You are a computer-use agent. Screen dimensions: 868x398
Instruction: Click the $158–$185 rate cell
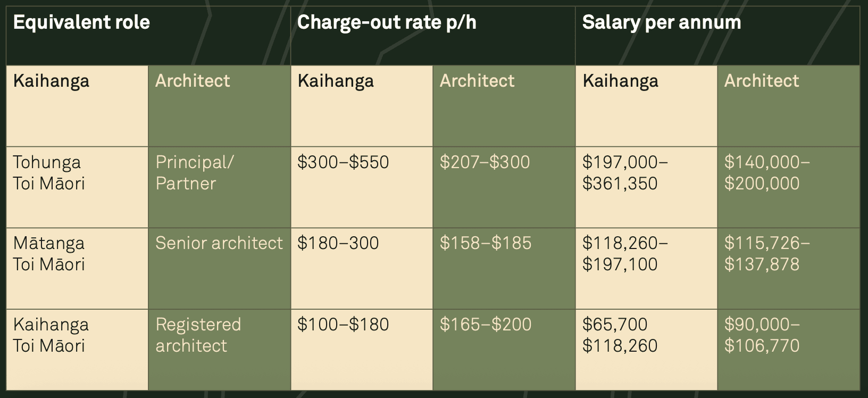click(485, 243)
